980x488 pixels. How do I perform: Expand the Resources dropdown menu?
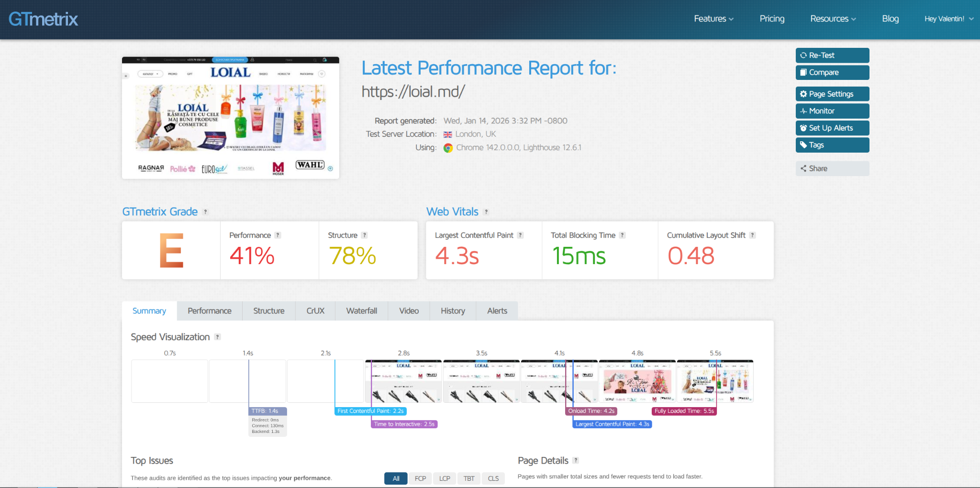[833, 19]
